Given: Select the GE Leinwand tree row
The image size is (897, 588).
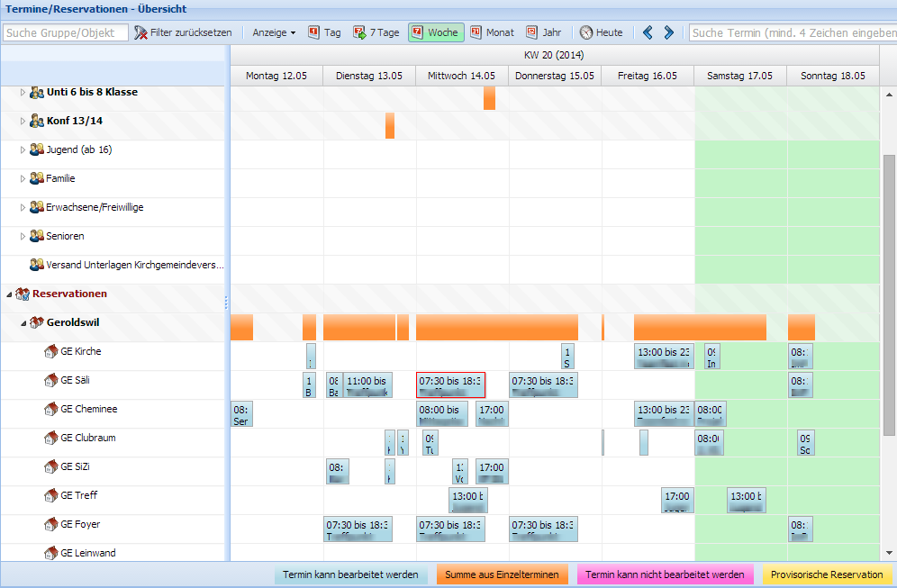Looking at the screenshot, I should coord(113,553).
